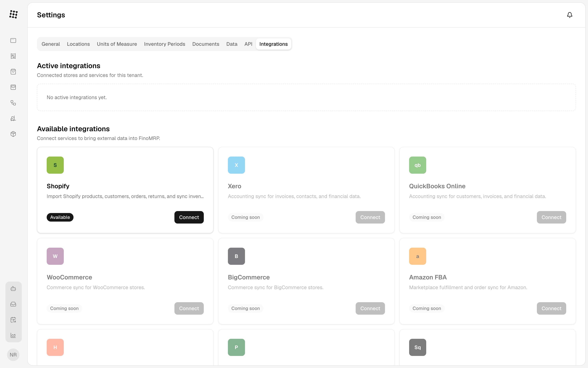The height and width of the screenshot is (368, 588).
Task: Click the Available integrations heading
Action: click(73, 129)
